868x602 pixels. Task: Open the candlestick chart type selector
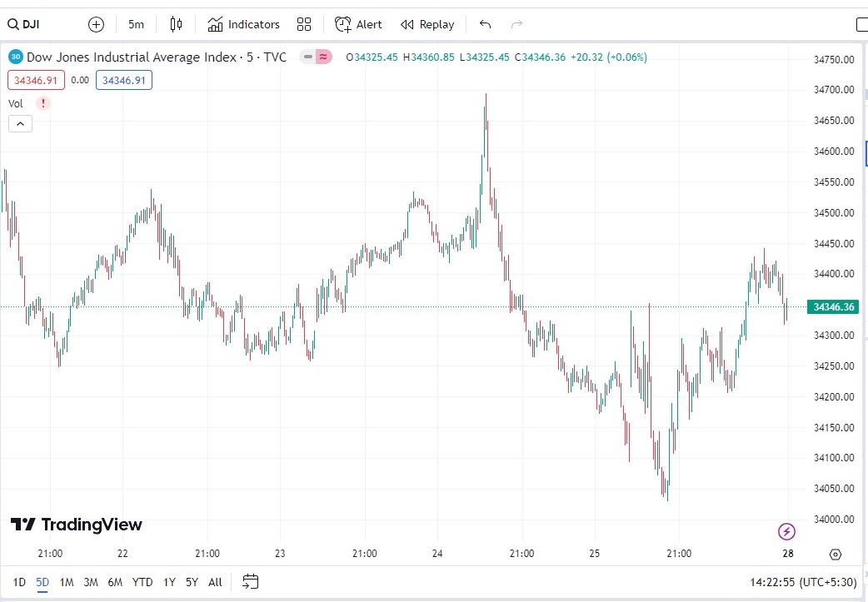pyautogui.click(x=176, y=24)
